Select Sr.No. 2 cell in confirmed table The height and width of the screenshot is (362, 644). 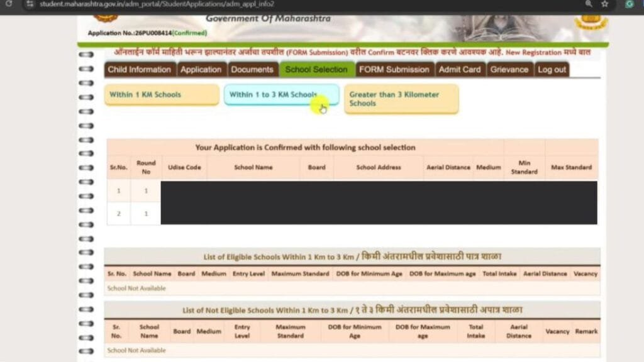coord(119,214)
